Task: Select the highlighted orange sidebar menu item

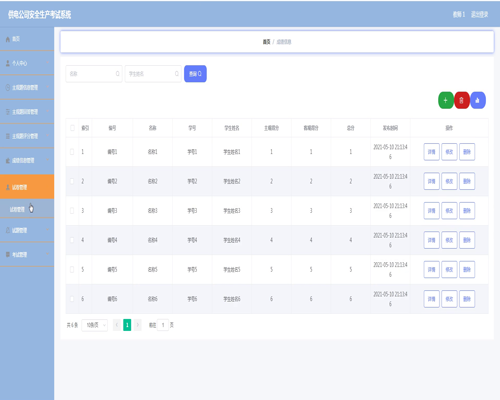Action: tap(27, 187)
